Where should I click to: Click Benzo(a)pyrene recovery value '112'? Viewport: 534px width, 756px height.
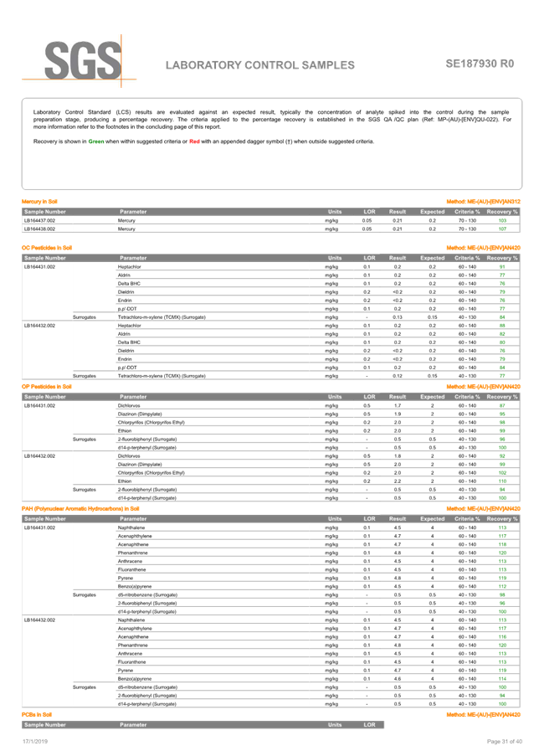pos(502,586)
